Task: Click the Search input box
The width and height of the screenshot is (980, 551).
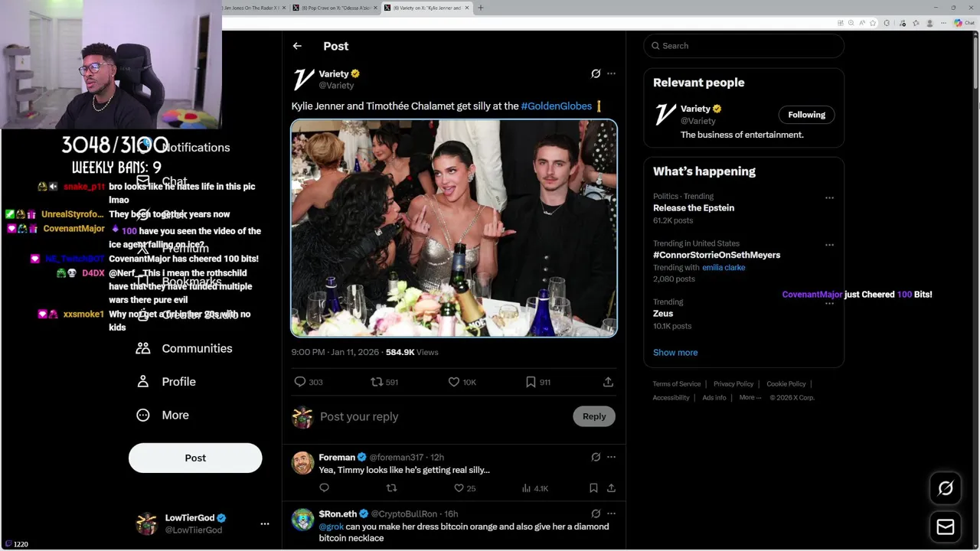Action: click(744, 46)
